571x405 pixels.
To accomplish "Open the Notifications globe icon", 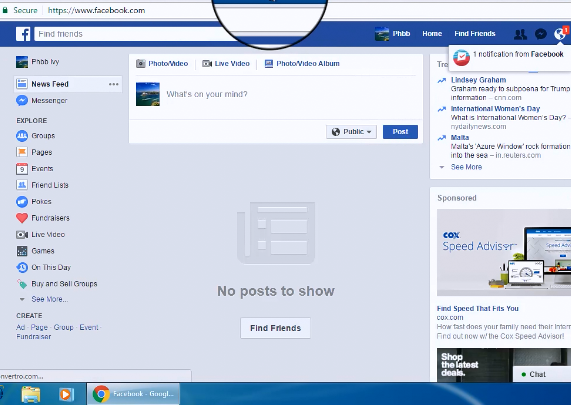I will pyautogui.click(x=559, y=34).
